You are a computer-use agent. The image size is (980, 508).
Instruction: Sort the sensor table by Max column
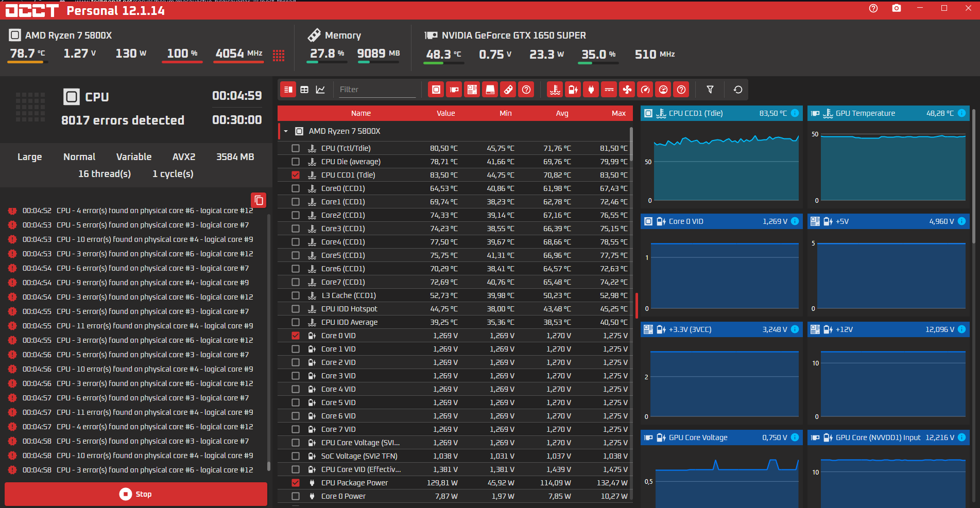(x=619, y=113)
